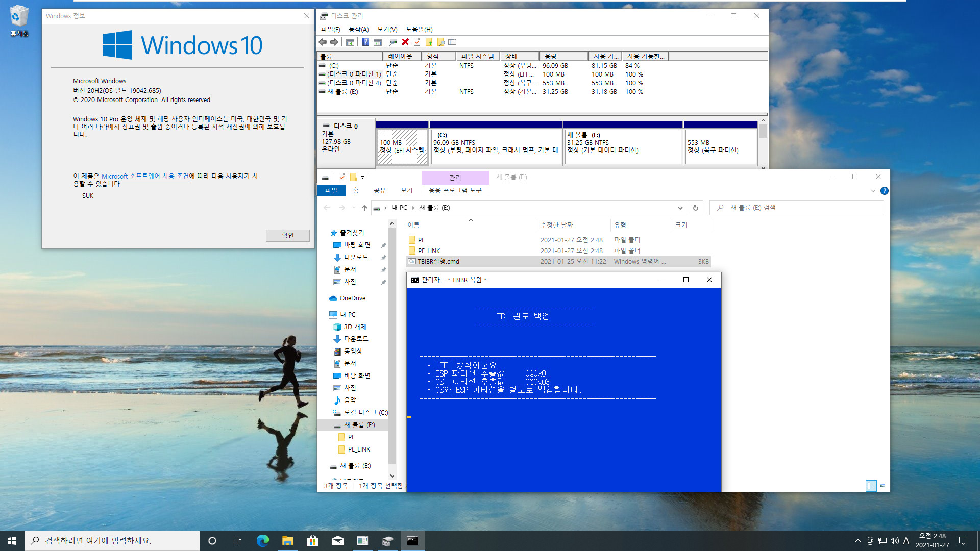Click the command prompt taskbar button
Screen dimensions: 980x551
point(412,541)
